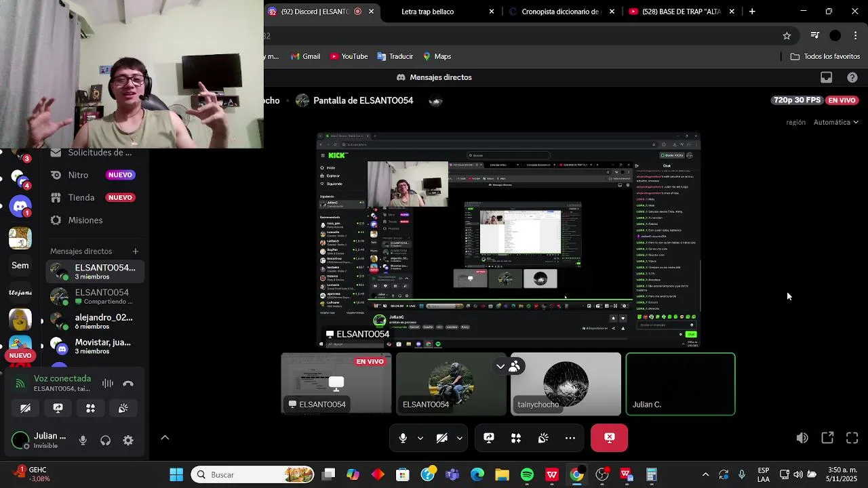Open more options three dots in call bar

click(x=570, y=438)
